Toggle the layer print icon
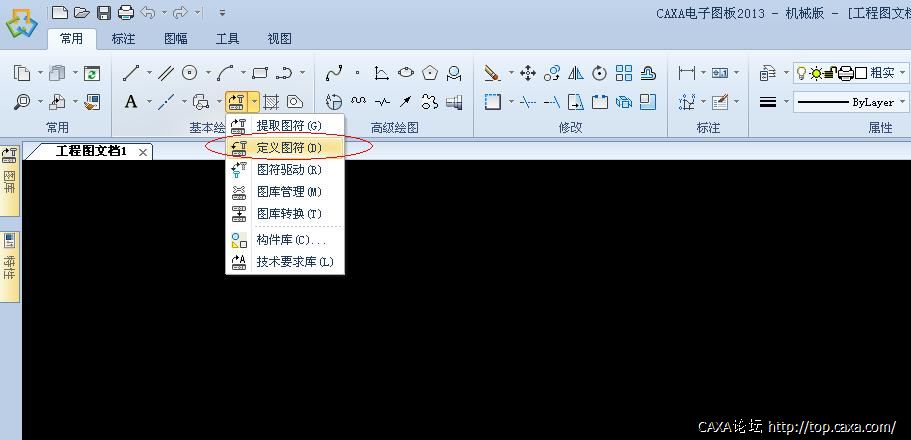Screen dimensions: 911x440 (x=846, y=73)
